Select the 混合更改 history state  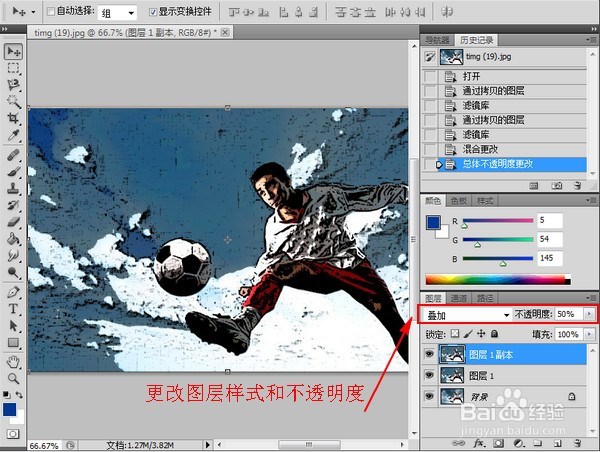pos(504,149)
